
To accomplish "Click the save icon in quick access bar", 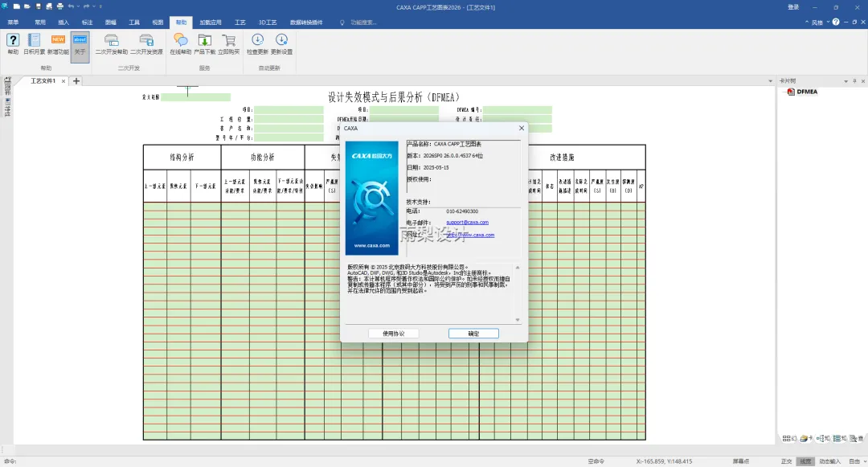I will [x=39, y=6].
